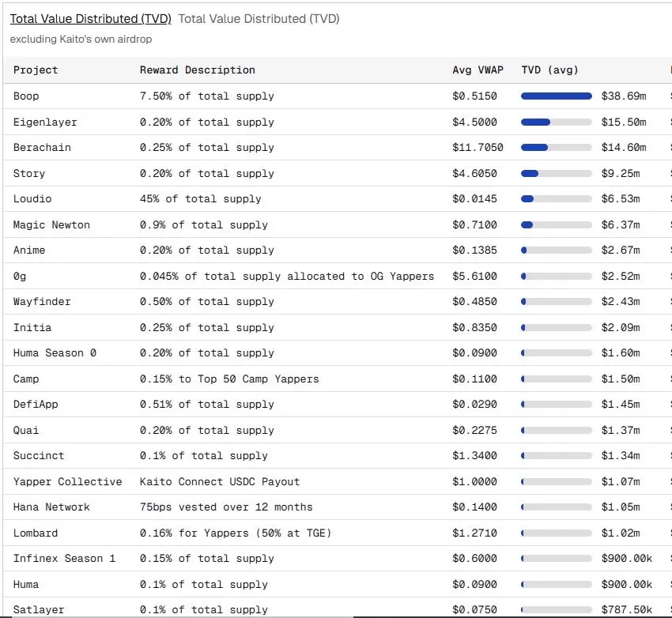Click the 75bps vested over 12 months text
The height and width of the screenshot is (618, 672).
[x=226, y=507]
